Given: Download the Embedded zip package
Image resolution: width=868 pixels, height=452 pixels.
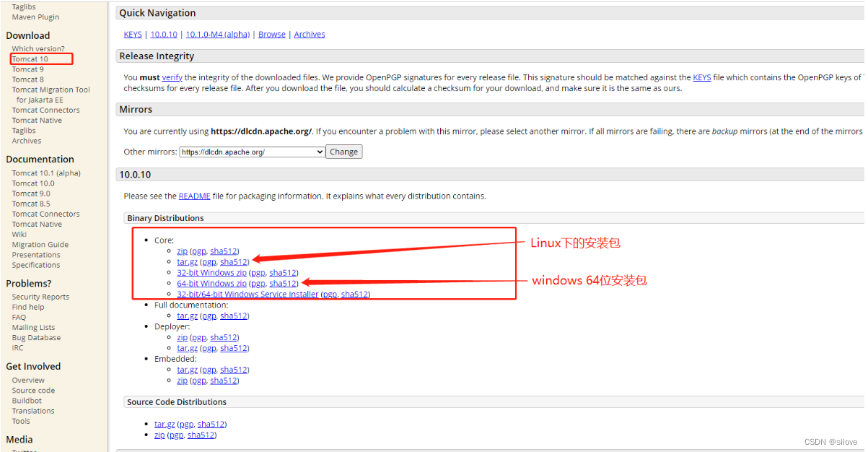Looking at the screenshot, I should (x=182, y=381).
